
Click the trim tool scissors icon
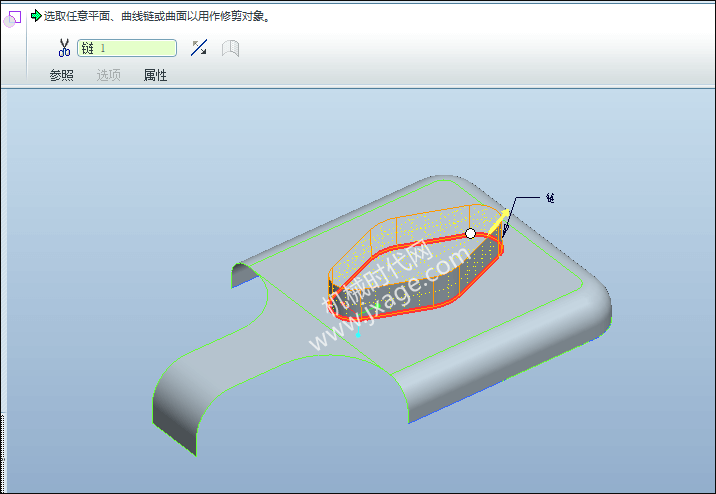[x=64, y=48]
